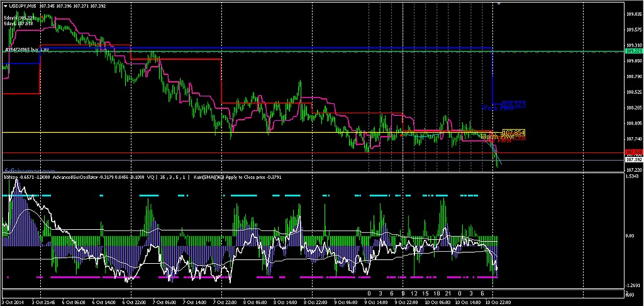
Task: Click the dropdown triangle beside USDJPY,M15 title
Action: 5,6
